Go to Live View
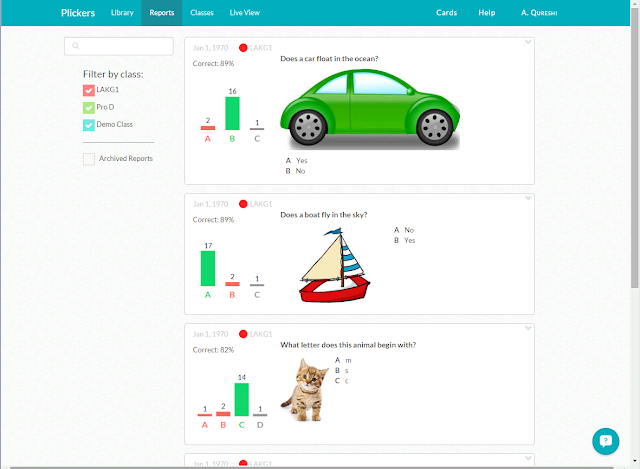The width and height of the screenshot is (640, 469). (x=244, y=13)
